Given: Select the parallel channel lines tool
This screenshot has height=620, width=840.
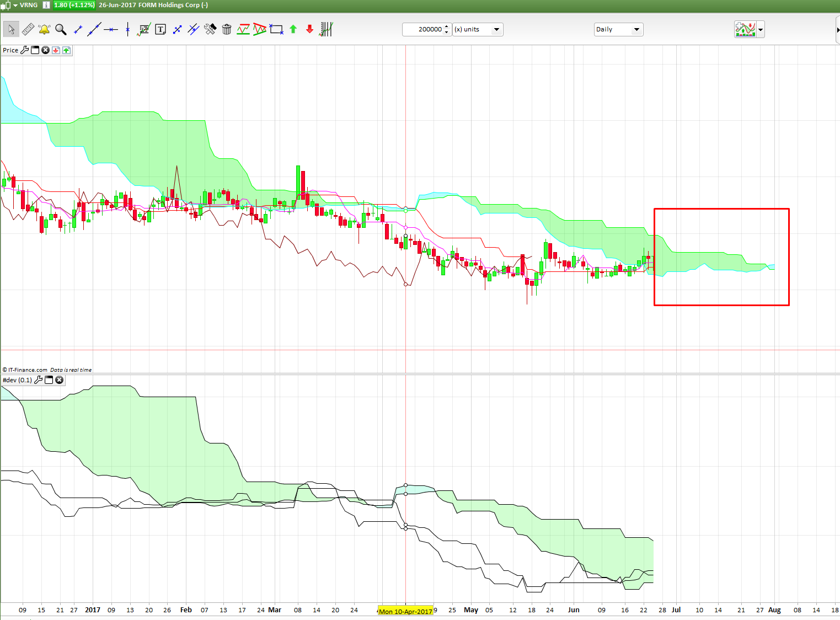Looking at the screenshot, I should pos(194,29).
